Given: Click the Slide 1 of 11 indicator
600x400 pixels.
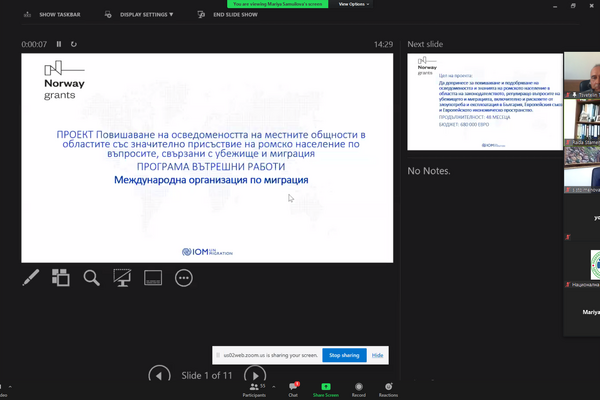Looking at the screenshot, I should [207, 376].
